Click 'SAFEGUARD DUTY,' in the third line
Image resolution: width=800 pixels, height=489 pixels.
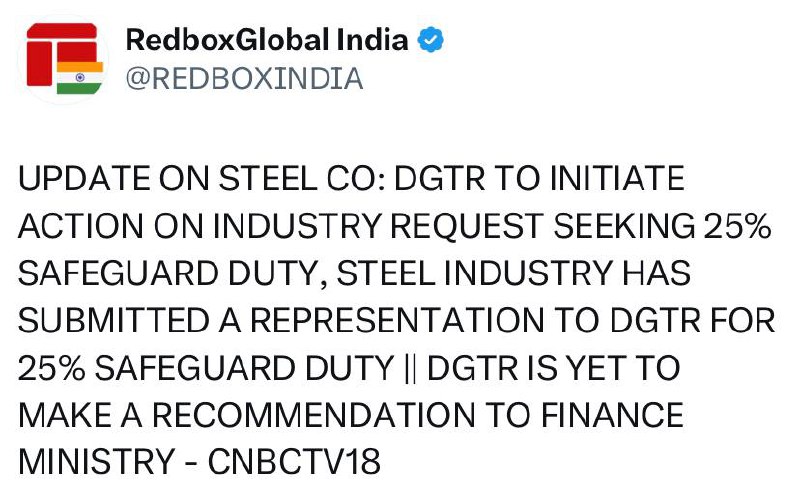(x=172, y=274)
